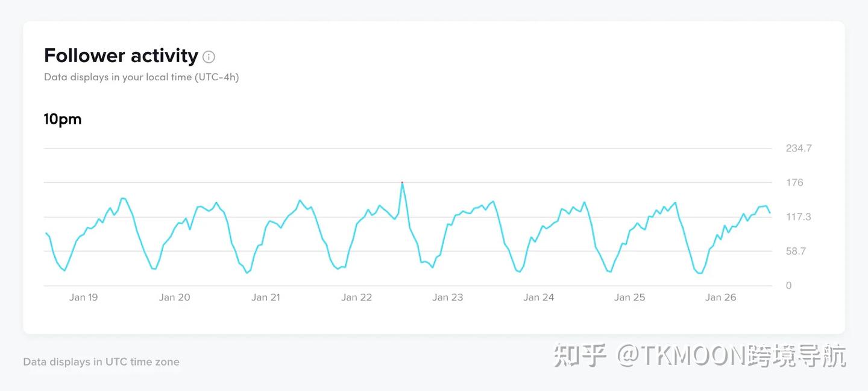868x391 pixels.
Task: Click the Jan 23 axis label
Action: click(448, 297)
